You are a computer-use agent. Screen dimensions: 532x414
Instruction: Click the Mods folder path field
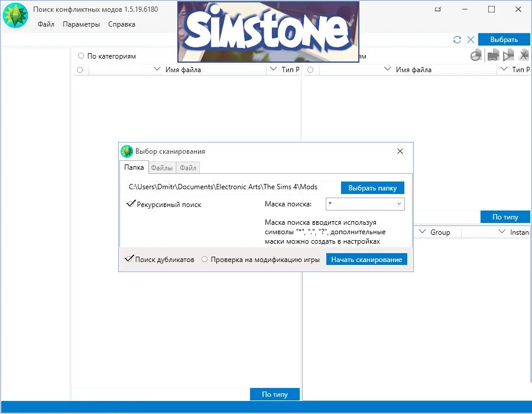[233, 187]
